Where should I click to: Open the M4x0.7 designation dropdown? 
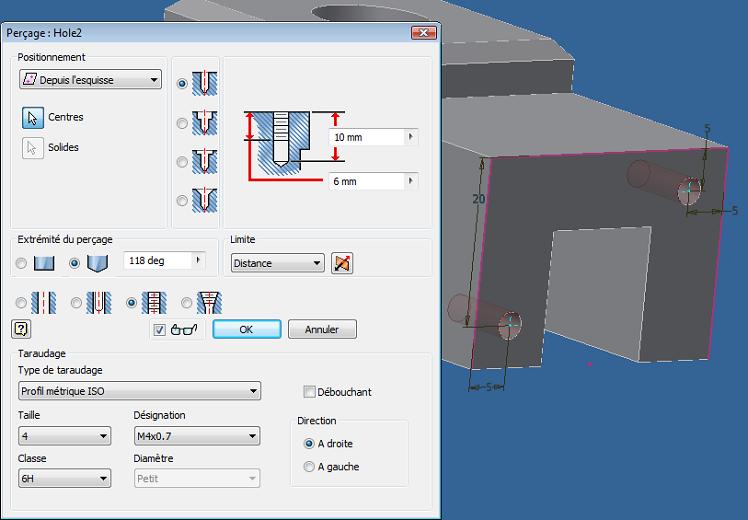196,436
